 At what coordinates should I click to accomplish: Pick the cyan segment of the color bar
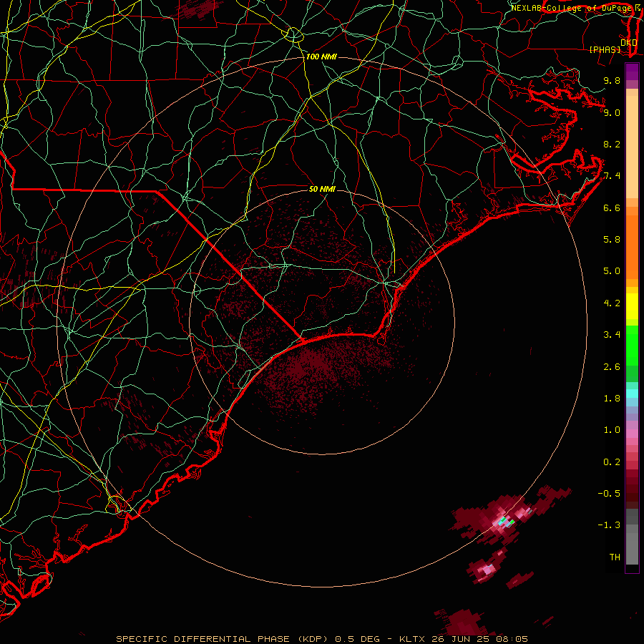[x=632, y=394]
